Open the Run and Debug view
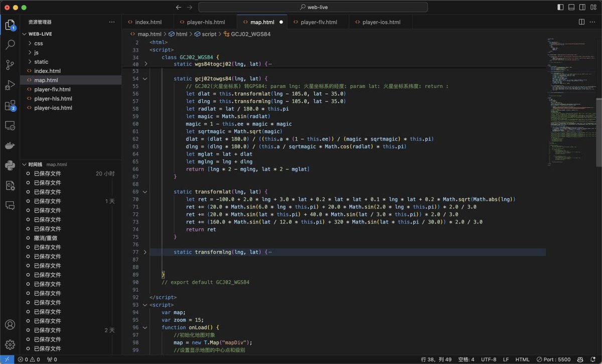 tap(10, 85)
